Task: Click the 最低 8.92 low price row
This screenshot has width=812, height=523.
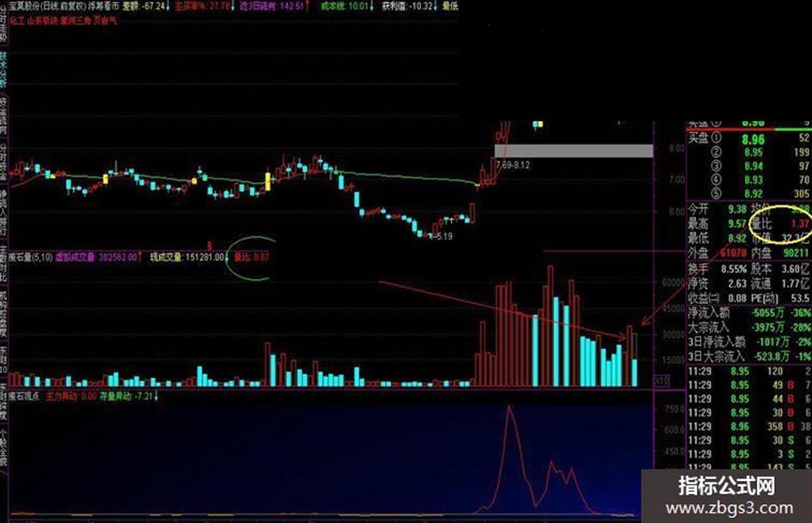Action: [717, 238]
